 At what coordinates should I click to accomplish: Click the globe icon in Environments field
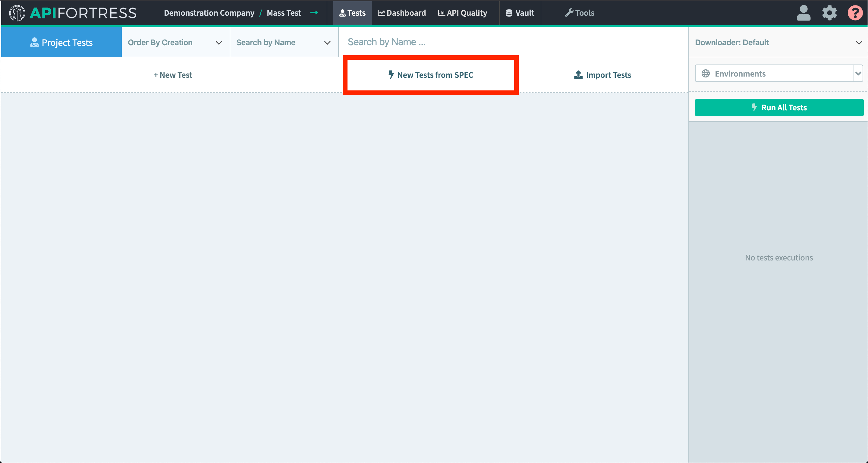(706, 74)
